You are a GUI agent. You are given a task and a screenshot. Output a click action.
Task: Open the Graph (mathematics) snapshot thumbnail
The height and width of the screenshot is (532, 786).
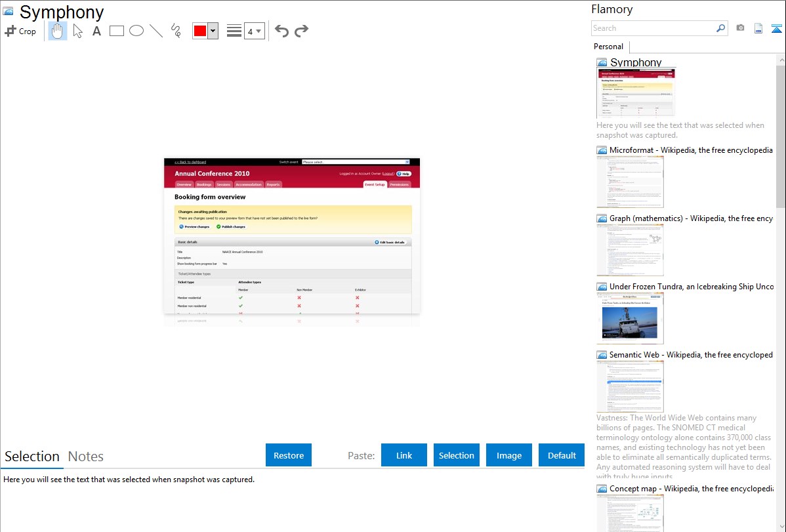pos(630,250)
